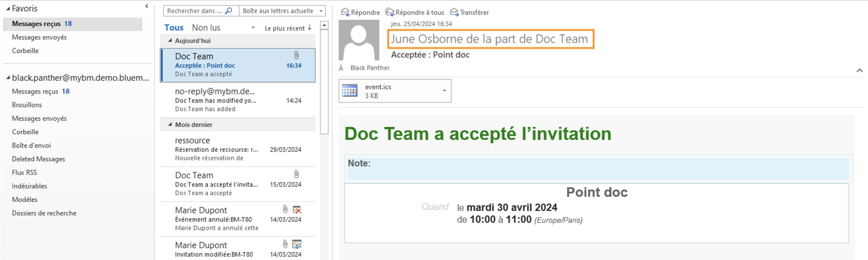This screenshot has width=868, height=260.
Task: Click the cancelled event icon on Marie Dupont message
Action: (297, 210)
